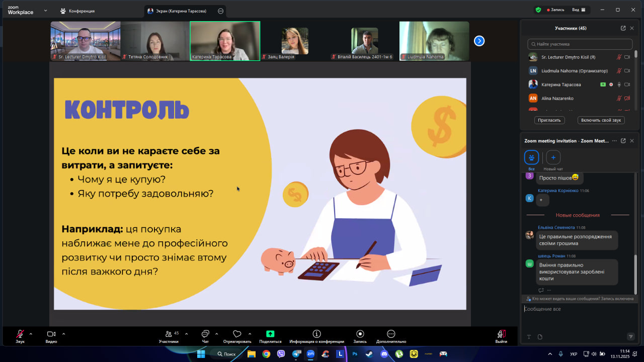Toggle the Участники panel in toolbar

[x=169, y=334]
